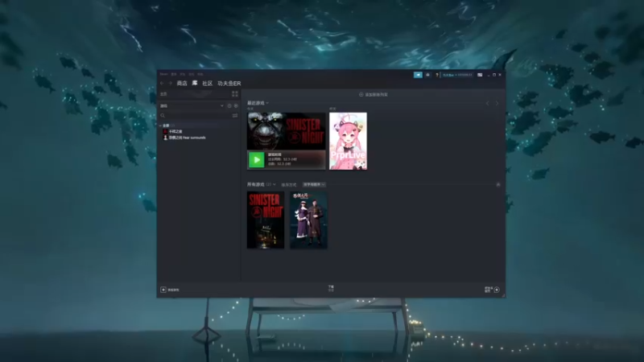Open the notifications bell icon
The width and height of the screenshot is (644, 362).
(x=427, y=75)
